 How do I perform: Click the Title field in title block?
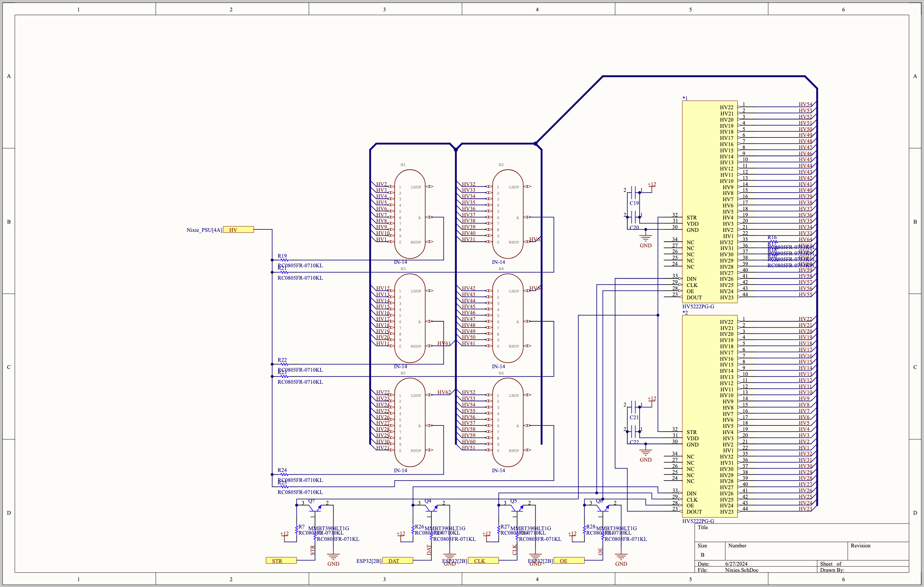pyautogui.click(x=801, y=533)
